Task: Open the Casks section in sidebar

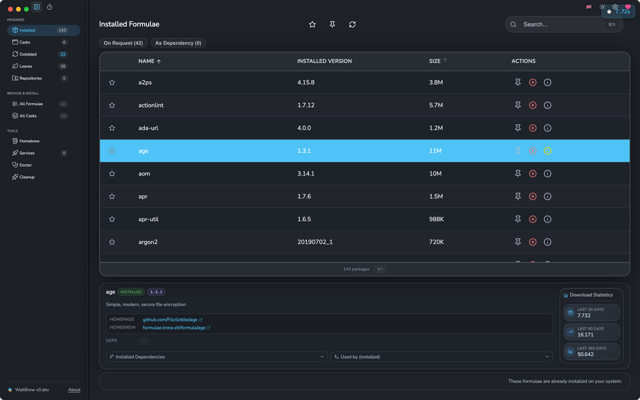Action: (x=44, y=42)
